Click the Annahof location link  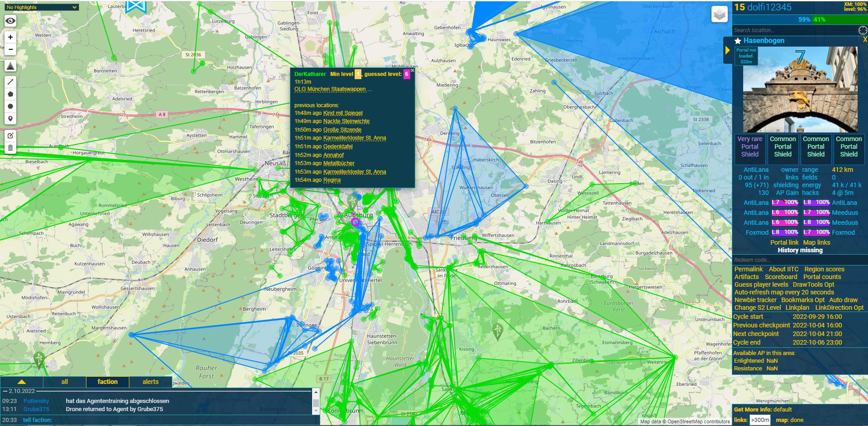pyautogui.click(x=333, y=155)
